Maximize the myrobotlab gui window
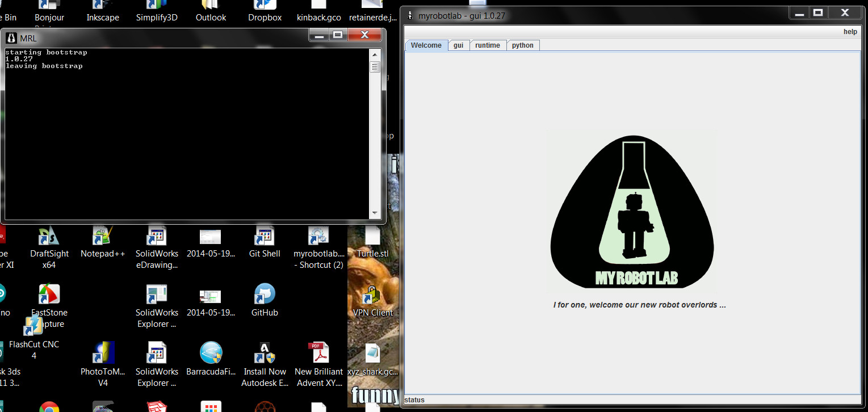 pyautogui.click(x=818, y=12)
